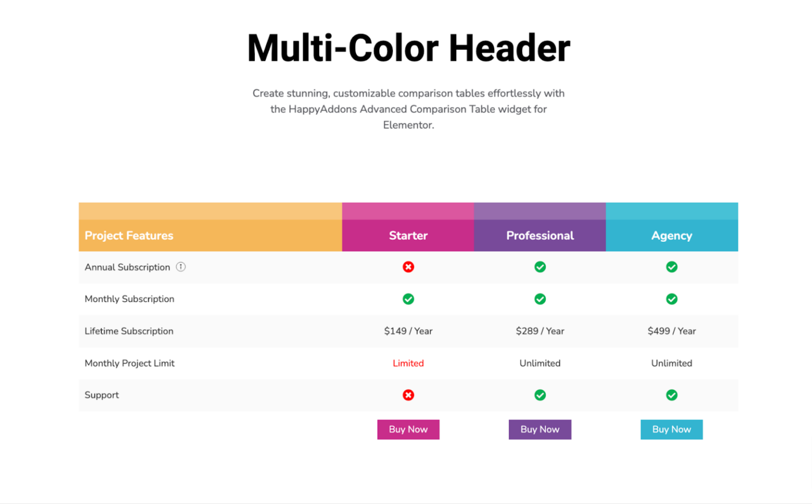The height and width of the screenshot is (504, 812).
Task: Click the red cross in Starter Annual Subscription
Action: pos(408,267)
